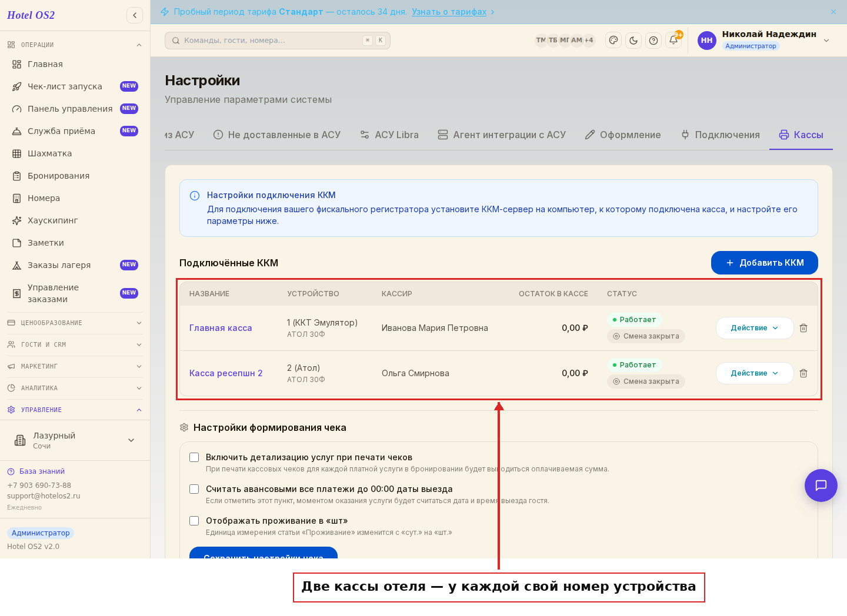
Task: Collapse the sidebar with the chevron button
Action: point(135,15)
